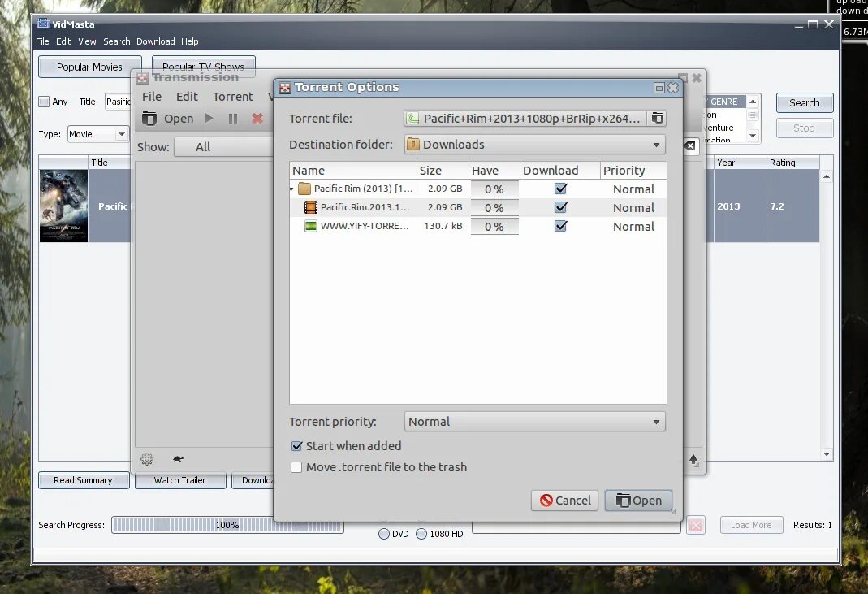Click the Pacific Rim folder icon
868x594 pixels.
pos(304,189)
